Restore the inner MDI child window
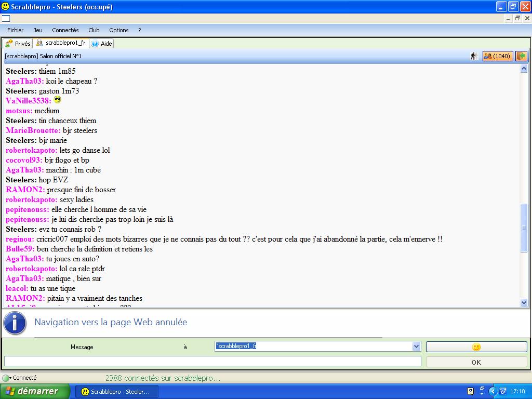The height and width of the screenshot is (399, 532). click(517, 18)
